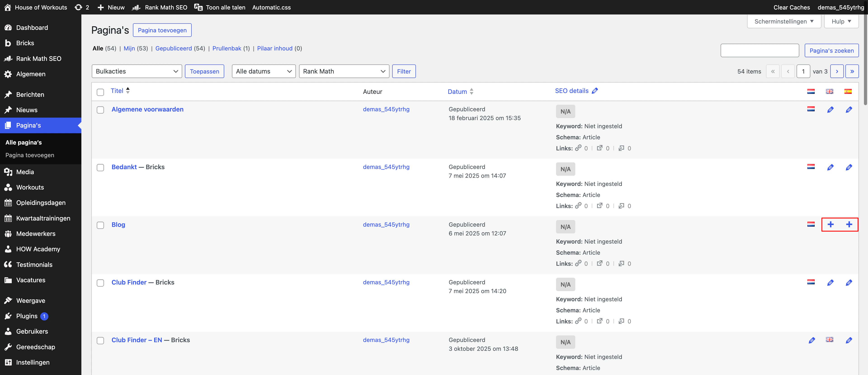The image size is (868, 375).
Task: Edit English translation of Algemene voorwaarden
Action: tap(830, 110)
